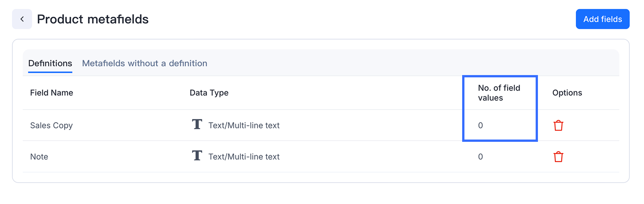This screenshot has width=644, height=204.
Task: Click the Product metafields page title
Action: point(93,19)
